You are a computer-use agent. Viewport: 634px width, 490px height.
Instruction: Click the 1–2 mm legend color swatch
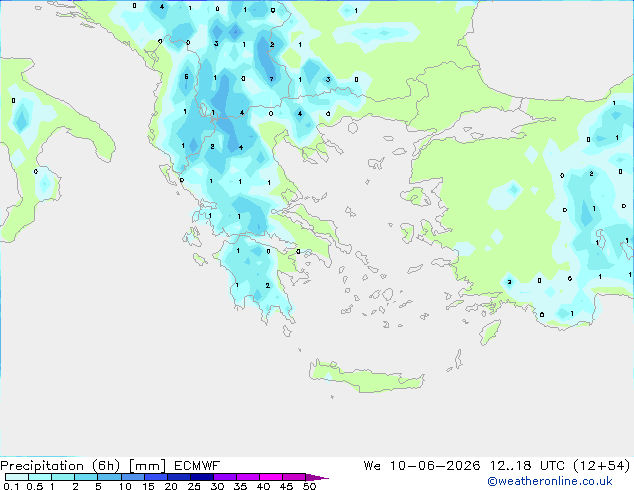pyautogui.click(x=63, y=477)
